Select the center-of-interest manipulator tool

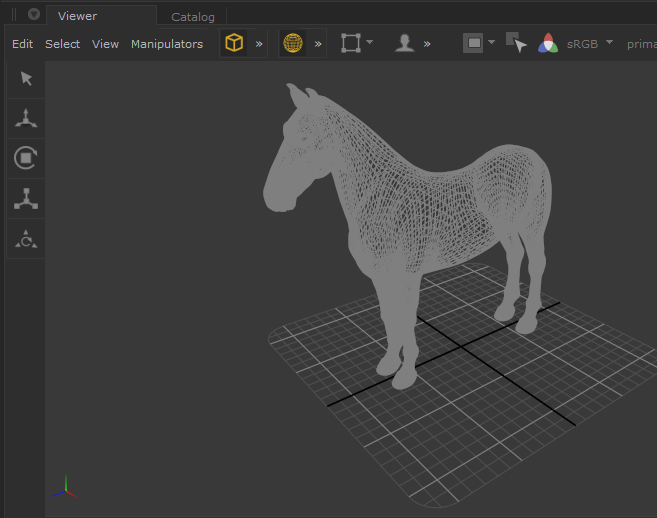click(x=26, y=238)
